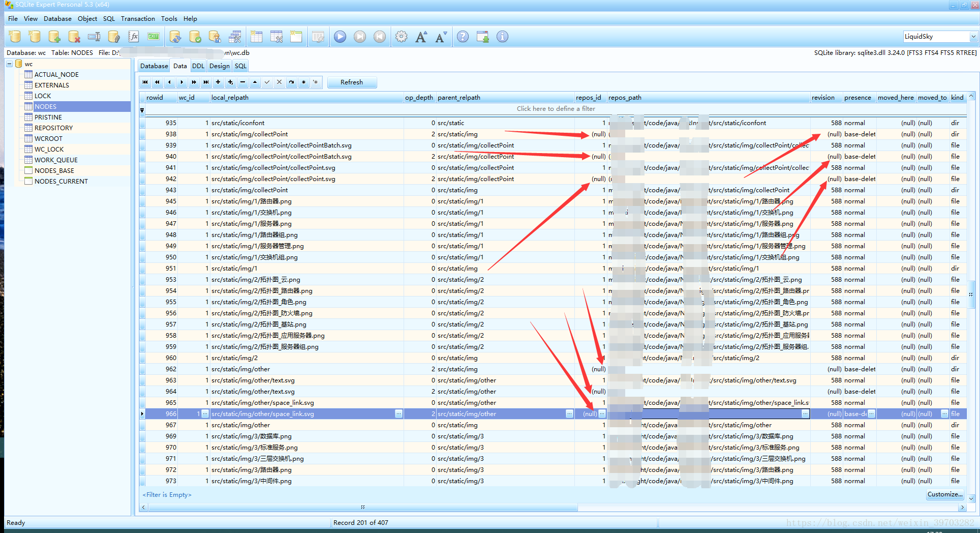Viewport: 980px width, 533px height.
Task: Click the Refresh button
Action: pos(352,82)
